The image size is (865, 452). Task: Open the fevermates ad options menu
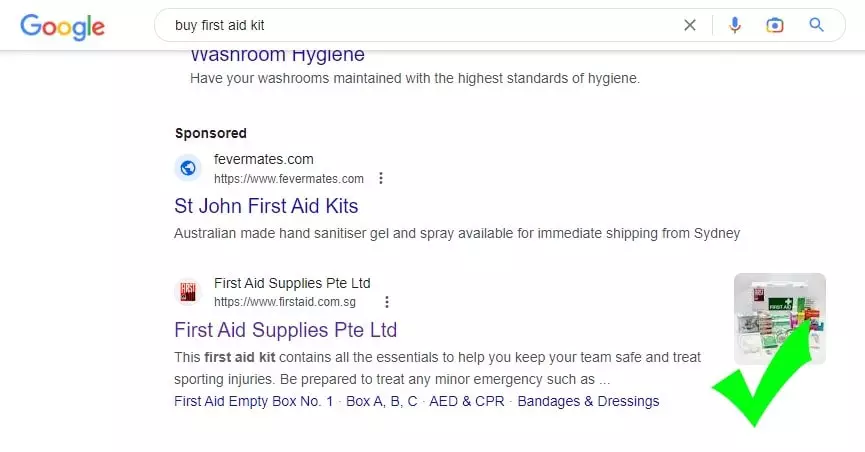pos(381,179)
